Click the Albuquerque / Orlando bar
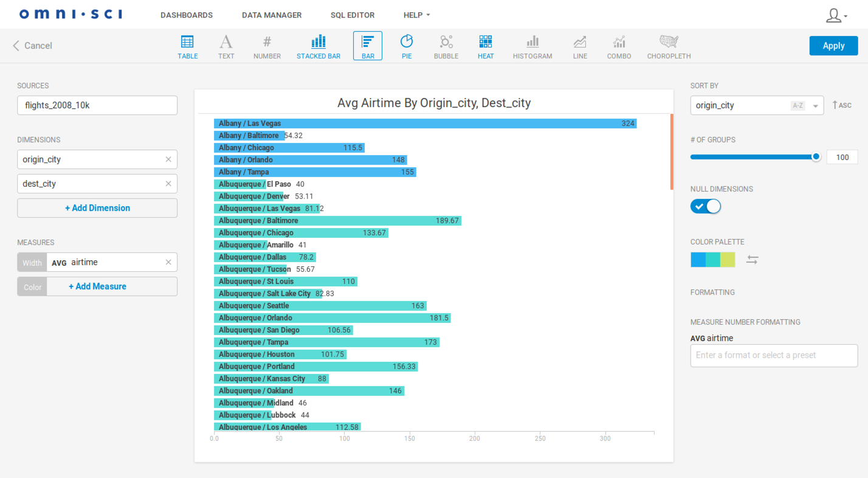This screenshot has height=478, width=868. point(332,318)
